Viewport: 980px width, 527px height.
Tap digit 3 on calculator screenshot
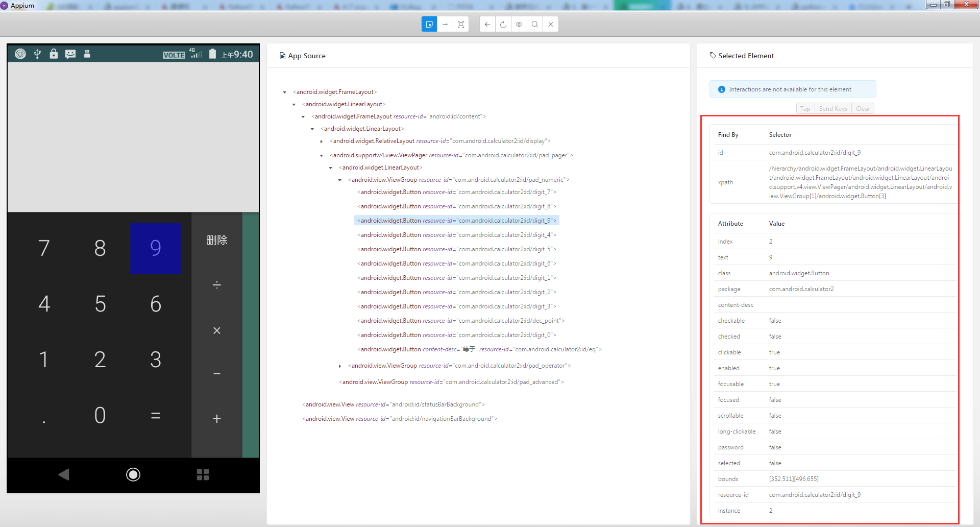pos(156,360)
